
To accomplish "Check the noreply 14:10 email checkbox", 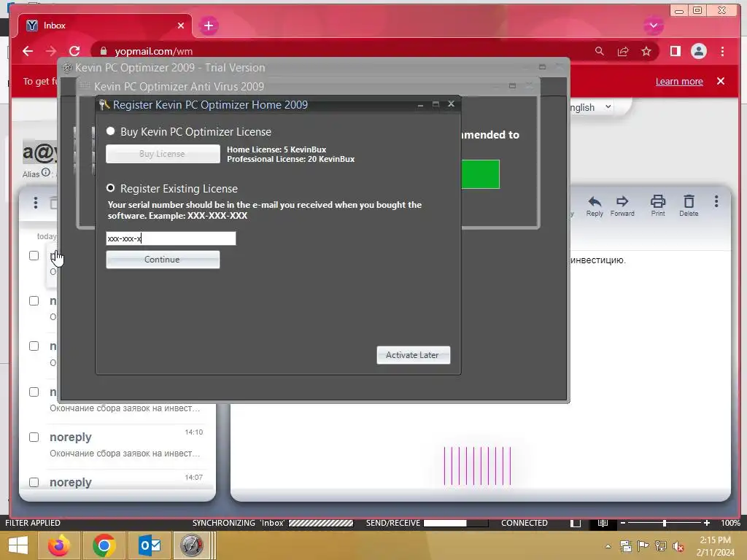I will pos(34,437).
